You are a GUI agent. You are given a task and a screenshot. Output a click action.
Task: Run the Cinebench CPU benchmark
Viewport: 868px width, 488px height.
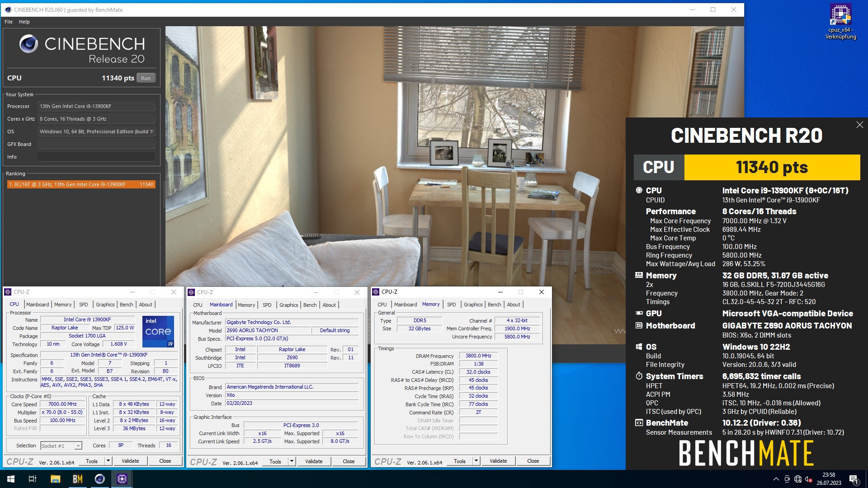(146, 78)
